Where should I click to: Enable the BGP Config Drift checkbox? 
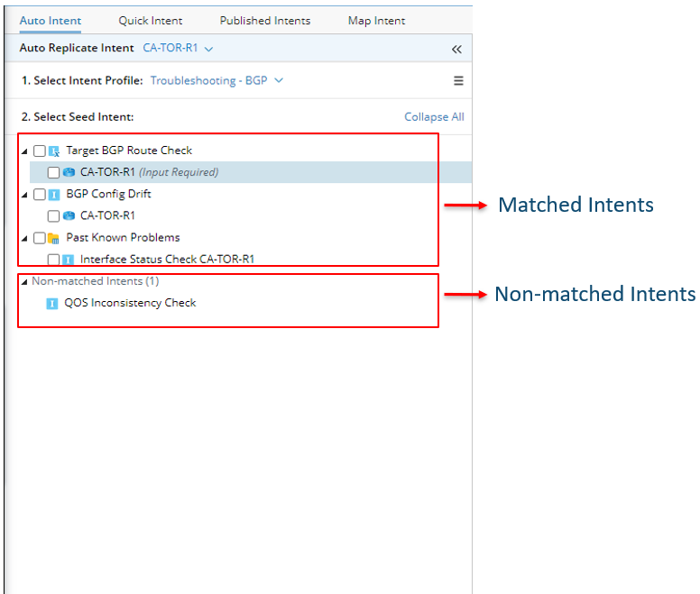[40, 195]
